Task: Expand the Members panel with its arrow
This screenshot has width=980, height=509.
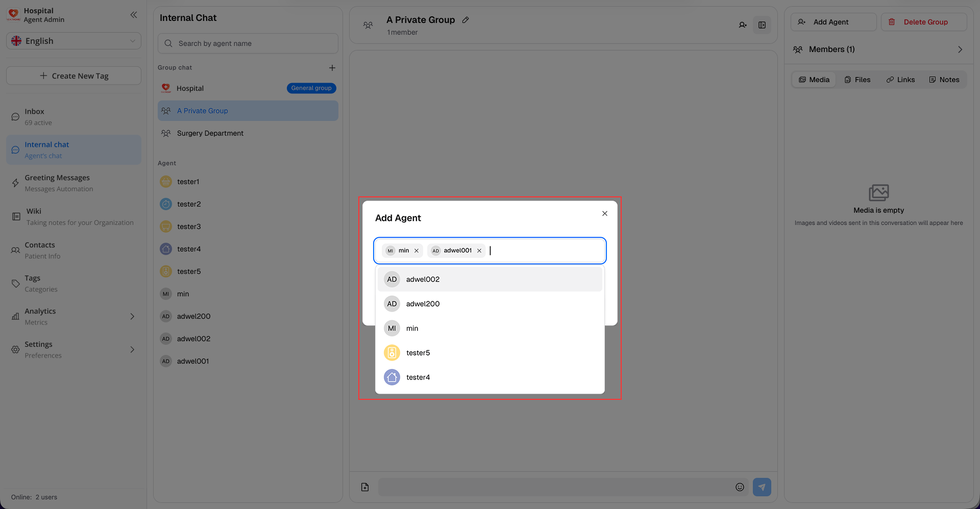Action: [x=960, y=49]
